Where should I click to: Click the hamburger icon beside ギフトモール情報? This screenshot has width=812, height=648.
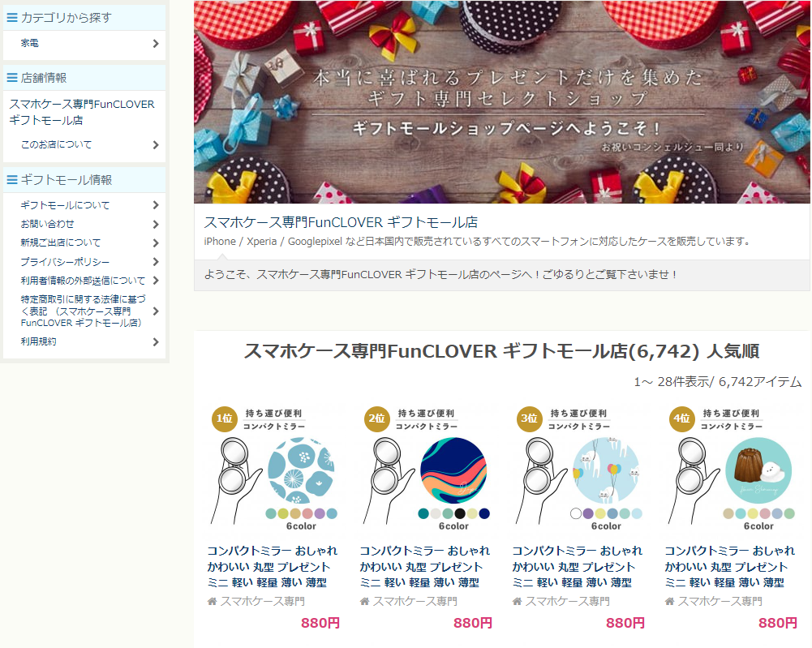click(x=12, y=179)
